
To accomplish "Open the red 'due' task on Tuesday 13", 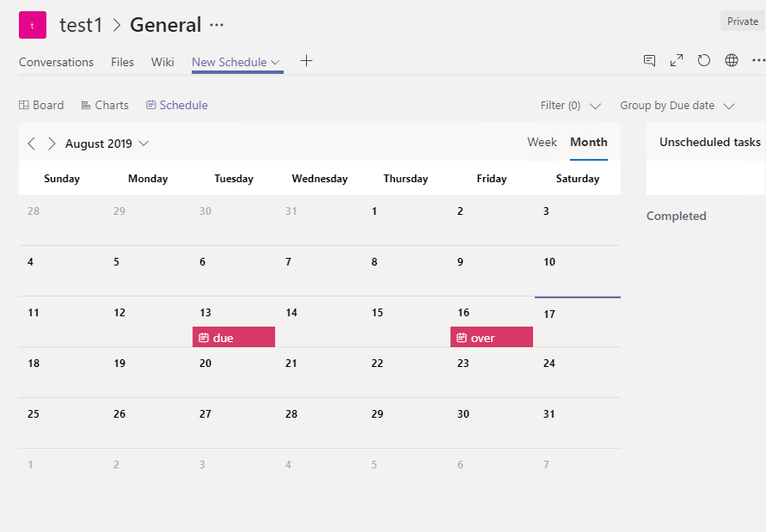I will pos(233,338).
